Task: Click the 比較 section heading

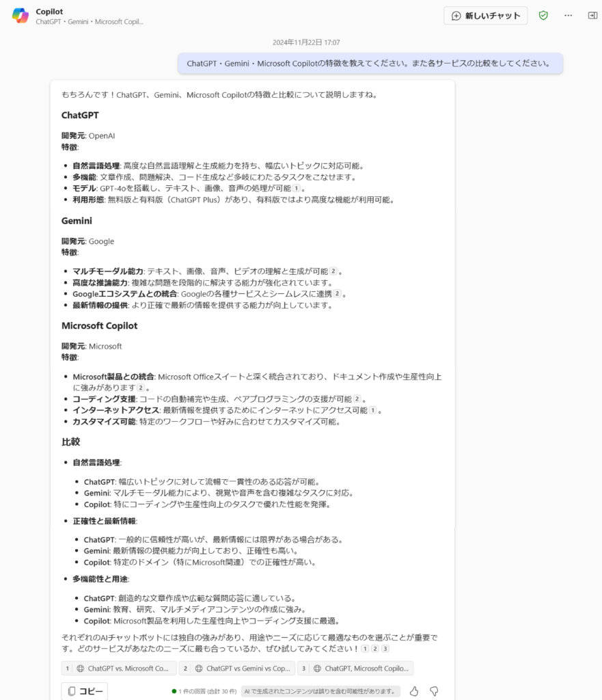Action: (x=70, y=442)
